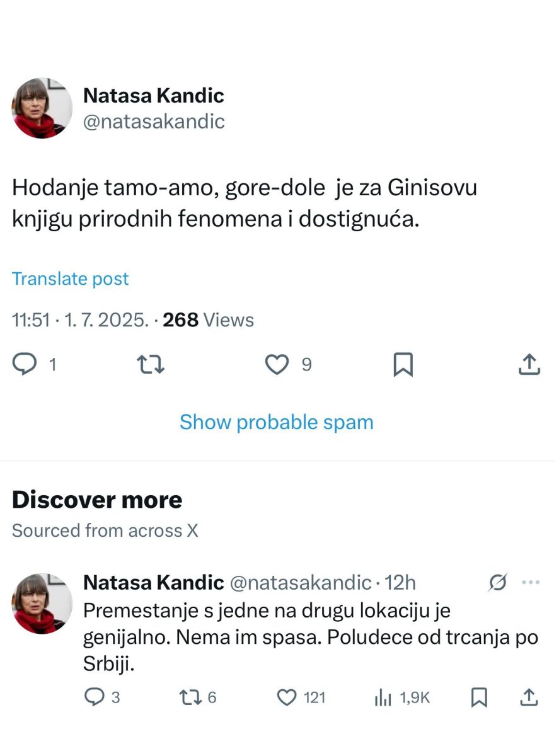Open the 268 Views count
The width and height of the screenshot is (554, 756).
click(209, 321)
